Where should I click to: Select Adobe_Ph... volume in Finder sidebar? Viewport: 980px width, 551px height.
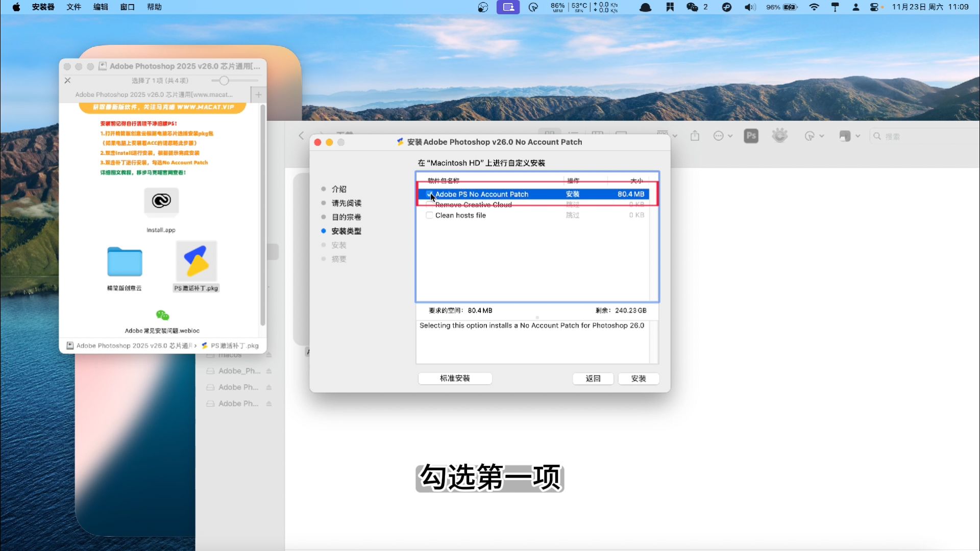tap(239, 371)
